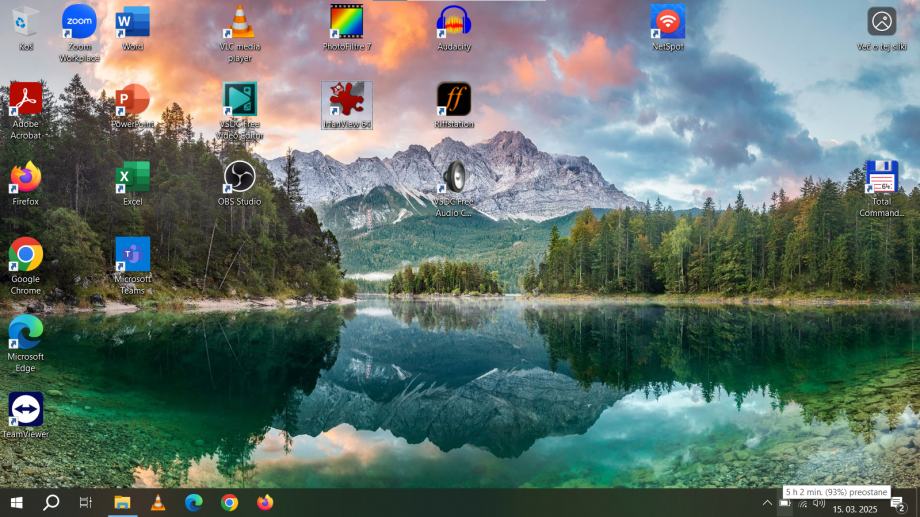This screenshot has width=920, height=517.
Task: Select the Total Commander shortcut
Action: pos(881,188)
